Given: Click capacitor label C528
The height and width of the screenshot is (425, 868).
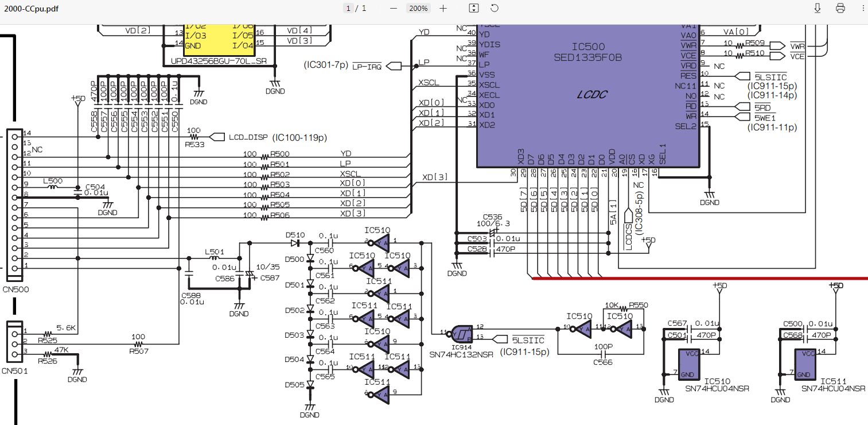Looking at the screenshot, I should (477, 249).
